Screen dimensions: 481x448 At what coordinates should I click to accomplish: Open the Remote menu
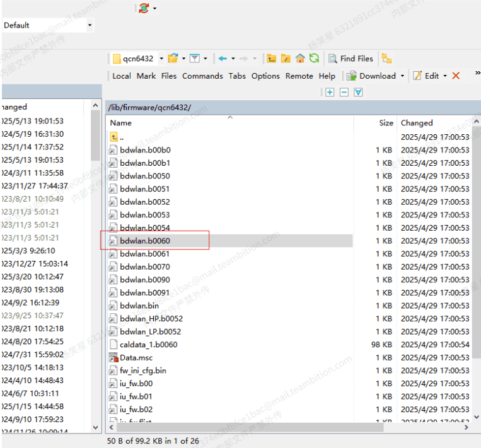(299, 76)
